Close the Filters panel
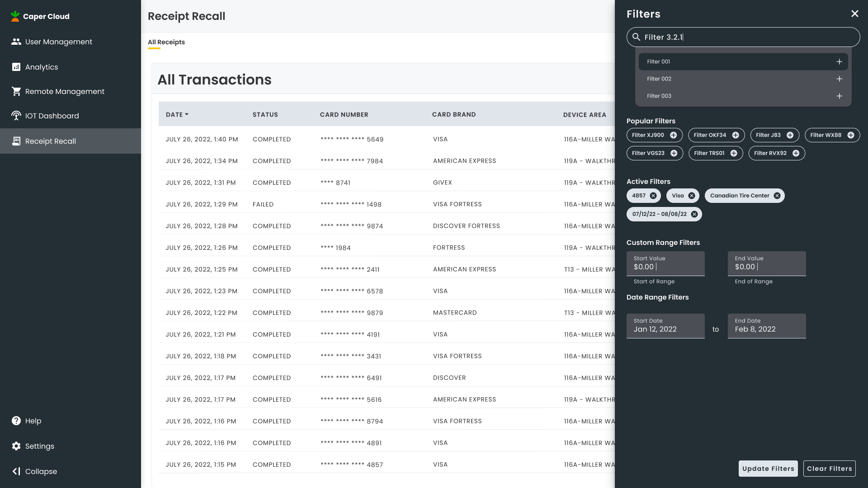868x488 pixels. point(854,14)
